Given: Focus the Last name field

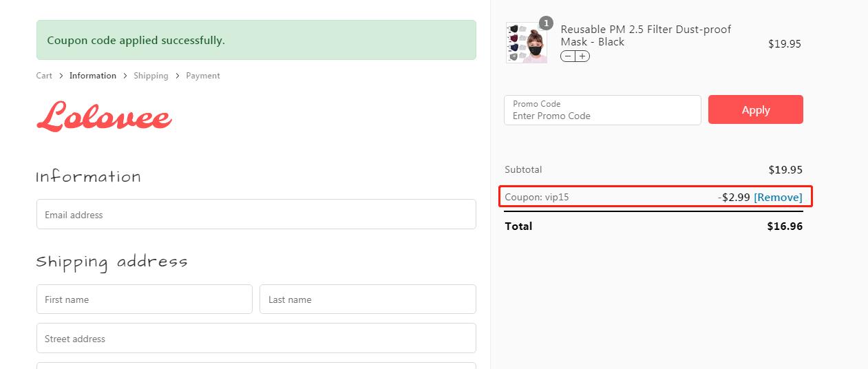Looking at the screenshot, I should tap(368, 299).
